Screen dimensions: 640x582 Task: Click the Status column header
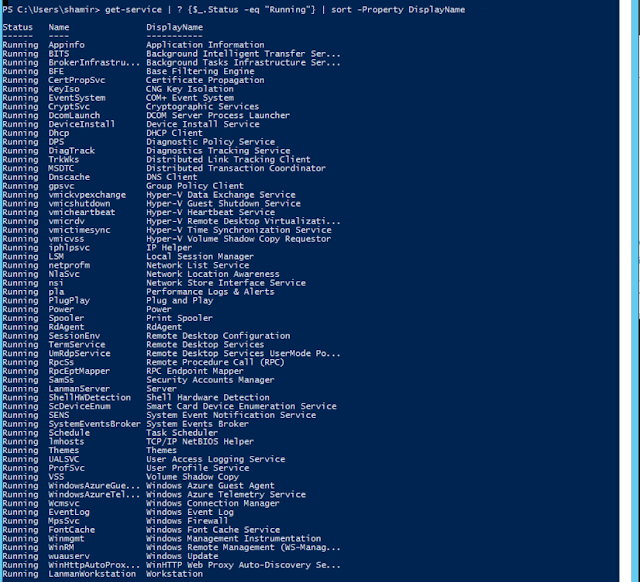18,27
